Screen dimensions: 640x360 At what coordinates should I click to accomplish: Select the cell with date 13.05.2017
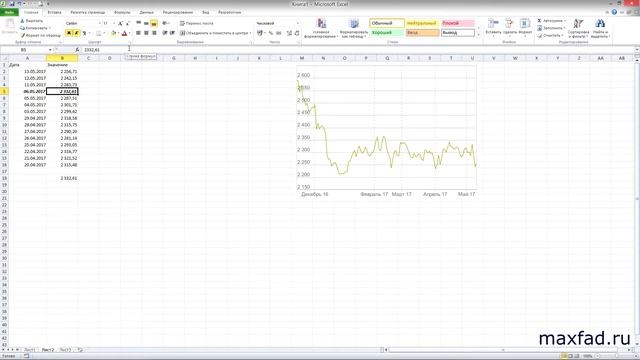tap(27, 71)
